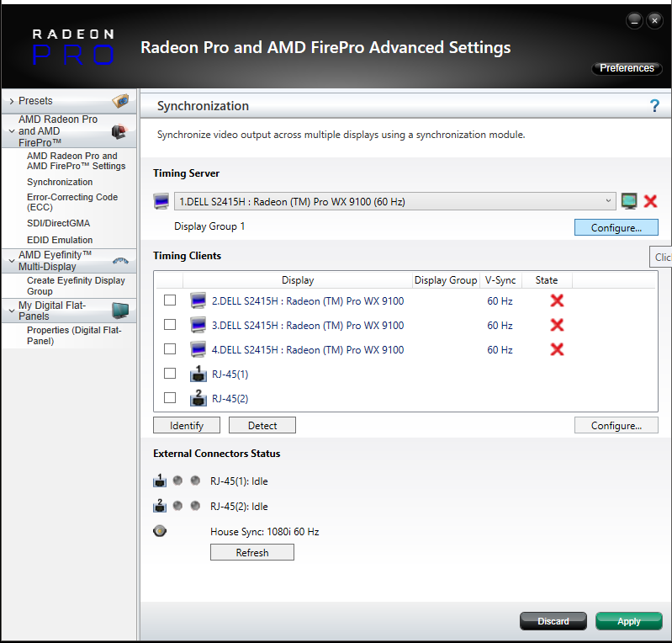Open Create Eyefinity Display Group
Image resolution: width=672 pixels, height=643 pixels.
(x=76, y=285)
